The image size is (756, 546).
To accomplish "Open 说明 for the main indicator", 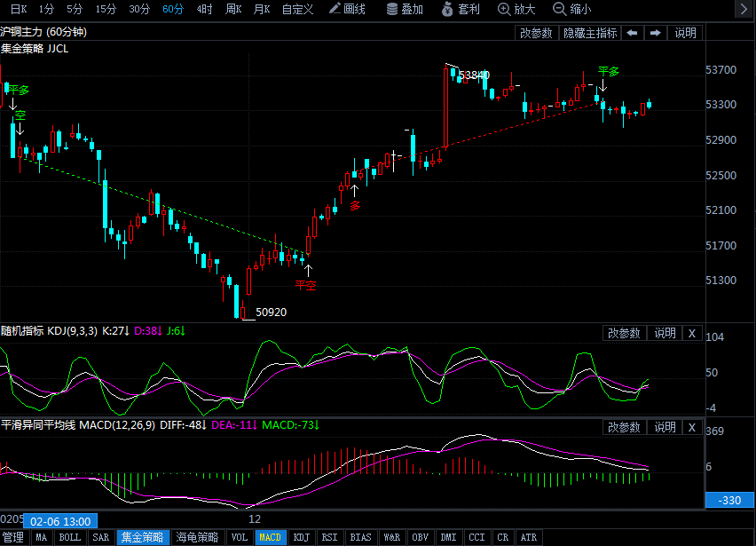I will click(685, 33).
